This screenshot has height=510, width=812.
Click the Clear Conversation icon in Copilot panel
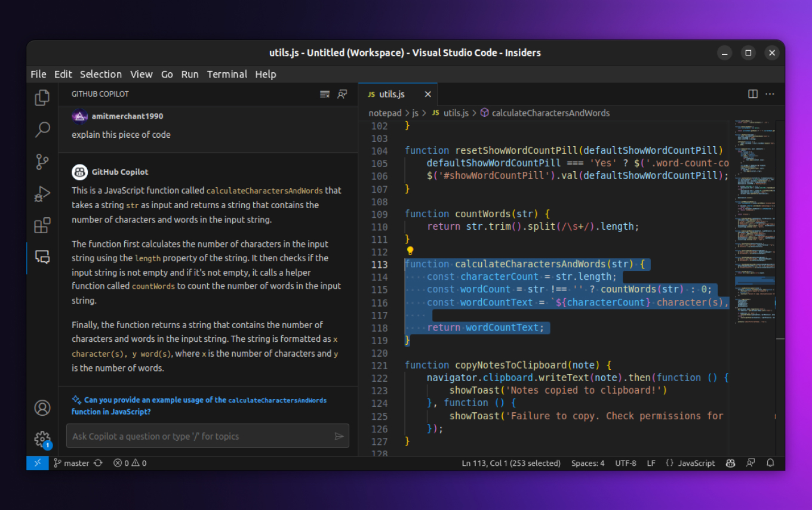pos(324,94)
